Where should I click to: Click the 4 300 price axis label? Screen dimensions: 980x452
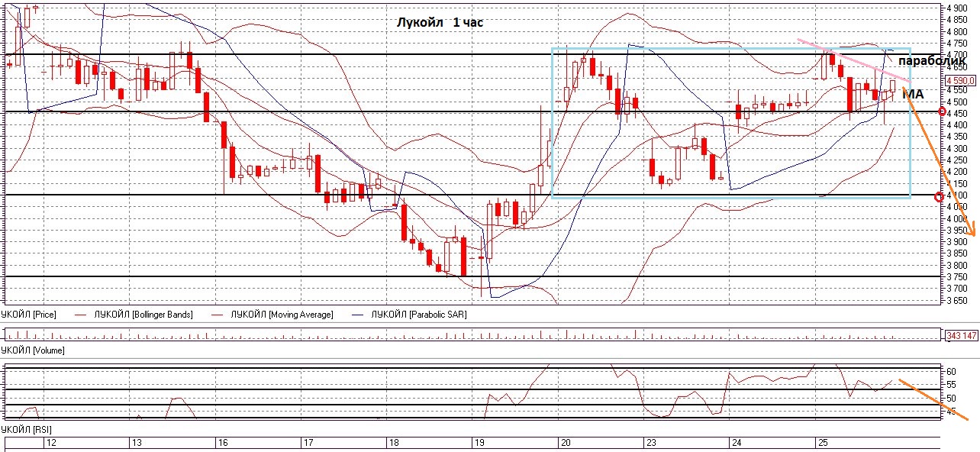click(x=958, y=149)
